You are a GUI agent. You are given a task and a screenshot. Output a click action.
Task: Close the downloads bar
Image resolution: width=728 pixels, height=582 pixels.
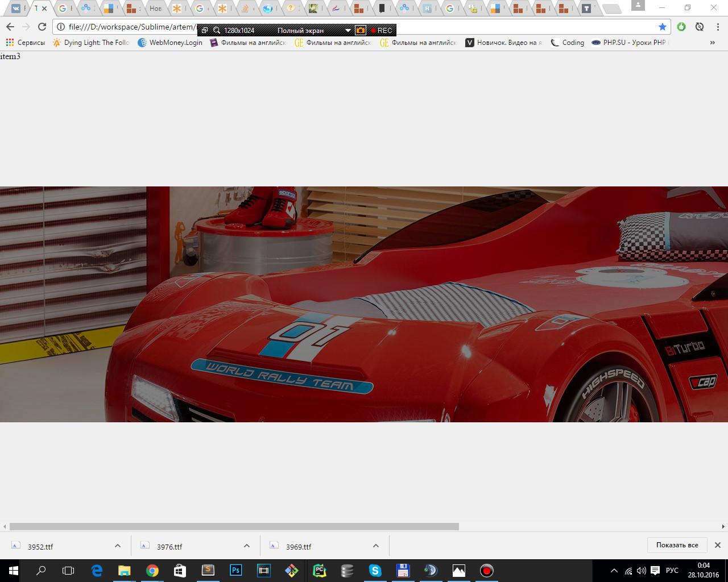[x=718, y=545]
